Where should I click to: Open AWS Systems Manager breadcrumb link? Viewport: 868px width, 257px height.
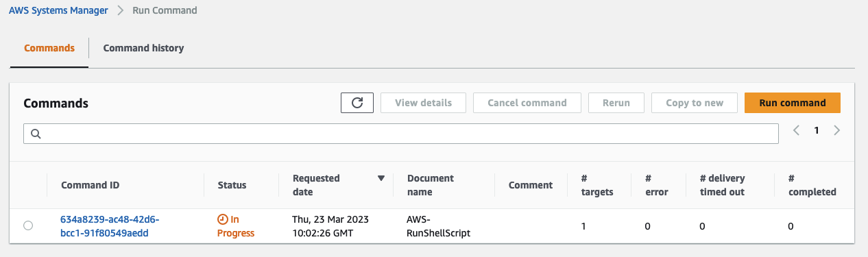tap(58, 10)
